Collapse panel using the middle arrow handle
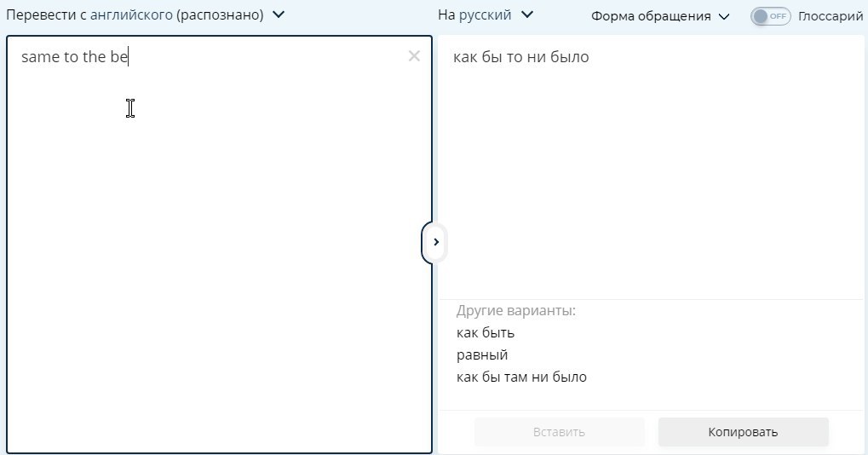The image size is (868, 455). pyautogui.click(x=435, y=242)
